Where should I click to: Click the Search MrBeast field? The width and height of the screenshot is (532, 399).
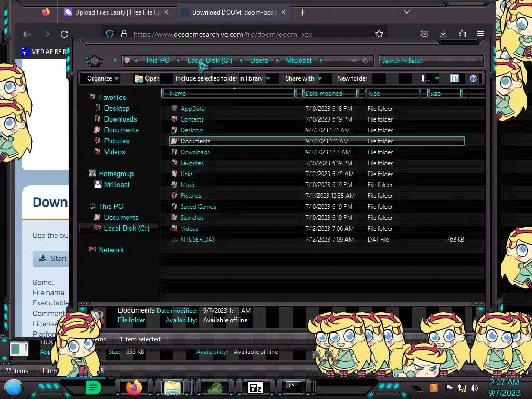[x=431, y=61]
